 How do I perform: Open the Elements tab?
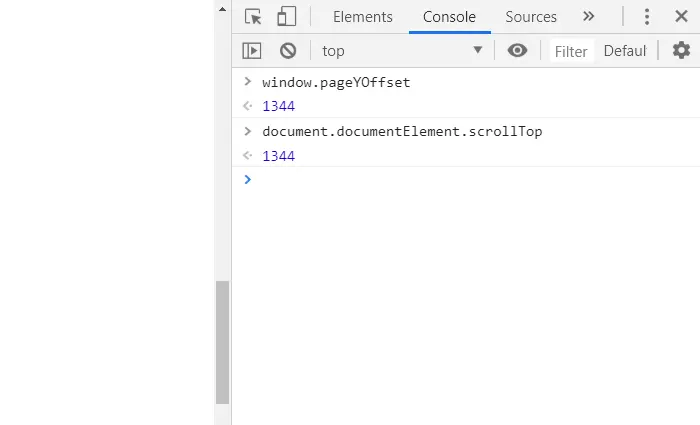pyautogui.click(x=363, y=17)
